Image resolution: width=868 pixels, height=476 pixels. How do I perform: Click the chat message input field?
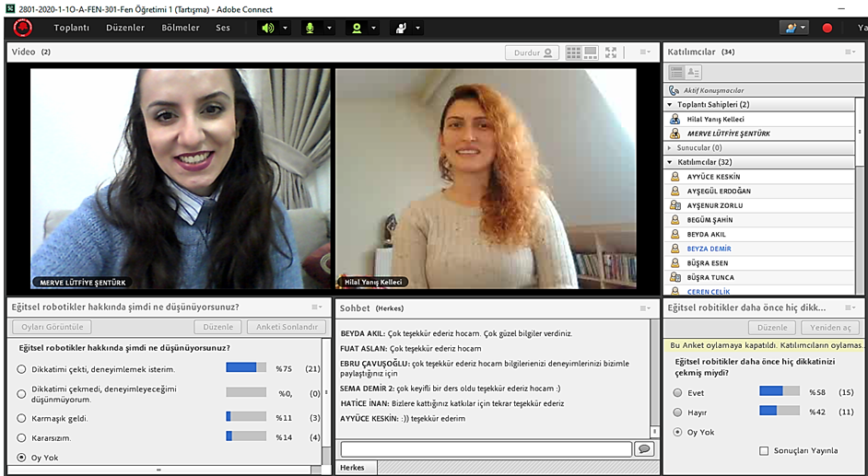(486, 448)
